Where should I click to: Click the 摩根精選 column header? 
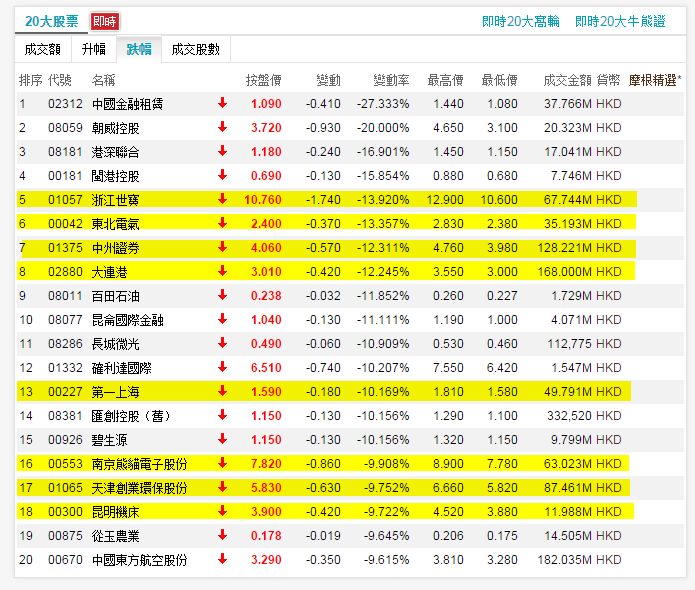pos(654,80)
